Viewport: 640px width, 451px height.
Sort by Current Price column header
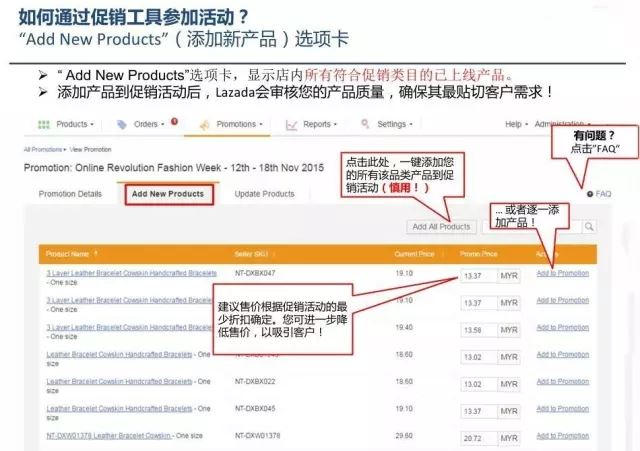[x=414, y=254]
